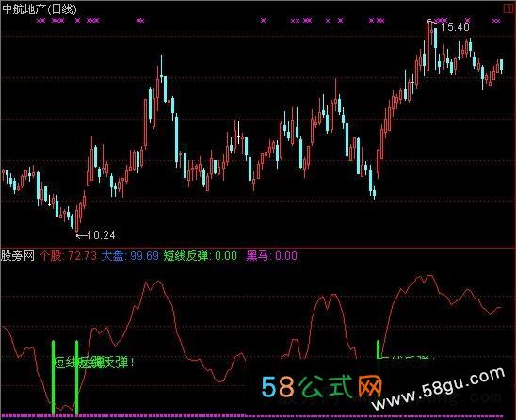Click the 中航地产(日线) chart title
This screenshot has width=516, height=420.
40,8
